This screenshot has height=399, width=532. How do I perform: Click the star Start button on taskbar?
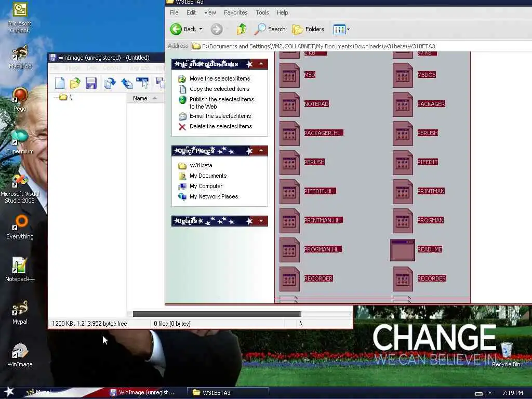9,392
